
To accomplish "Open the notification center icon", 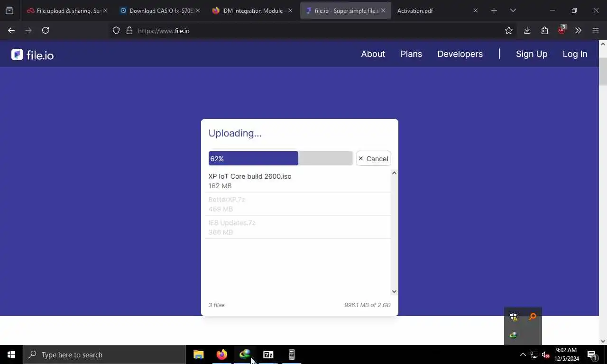I will 592,355.
